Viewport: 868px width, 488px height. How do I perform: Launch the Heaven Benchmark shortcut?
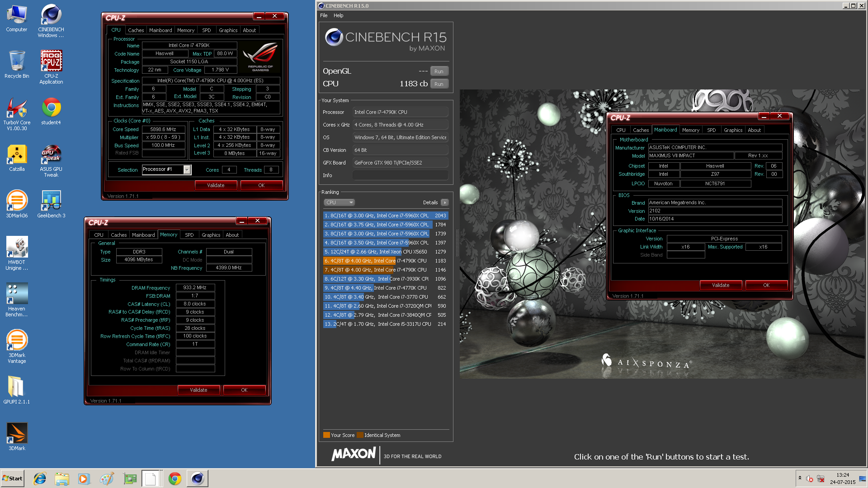(17, 300)
